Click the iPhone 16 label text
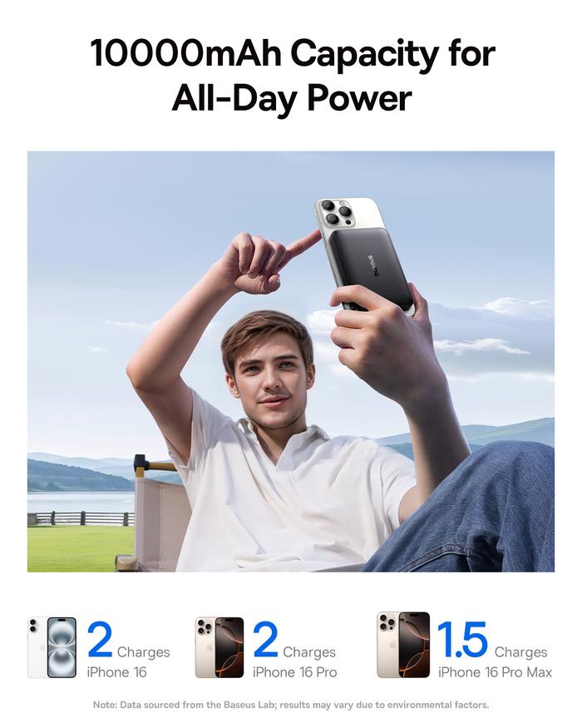This screenshot has width=582, height=728. (x=116, y=672)
